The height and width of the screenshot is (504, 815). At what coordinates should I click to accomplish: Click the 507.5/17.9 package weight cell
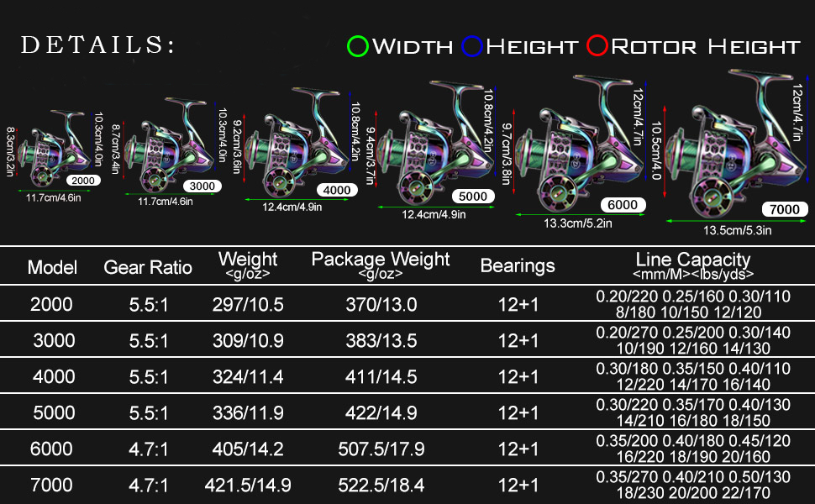click(x=381, y=449)
